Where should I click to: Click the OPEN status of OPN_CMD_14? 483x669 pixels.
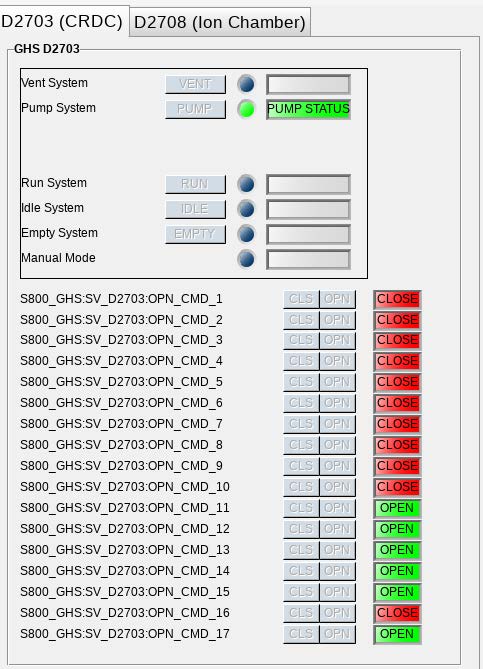397,571
